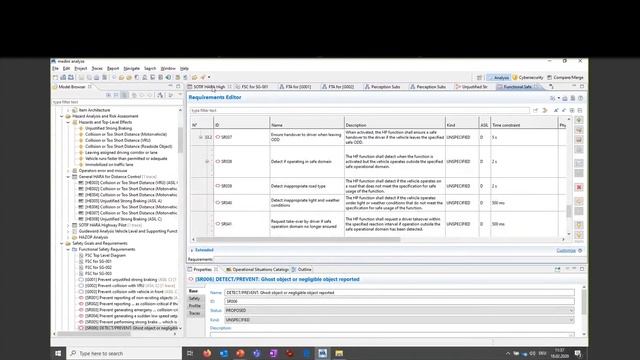This screenshot has width=640, height=360.
Task: Open the Status dropdown showing PROPOSED
Action: click(x=399, y=311)
